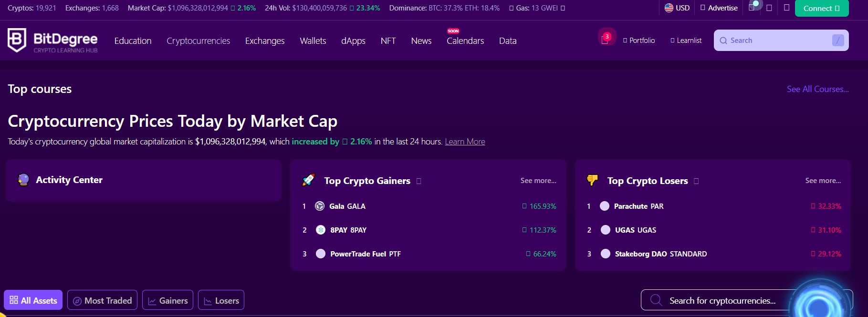This screenshot has height=317, width=868.
Task: Click the PowerTrade Fuel coin icon
Action: pos(321,254)
